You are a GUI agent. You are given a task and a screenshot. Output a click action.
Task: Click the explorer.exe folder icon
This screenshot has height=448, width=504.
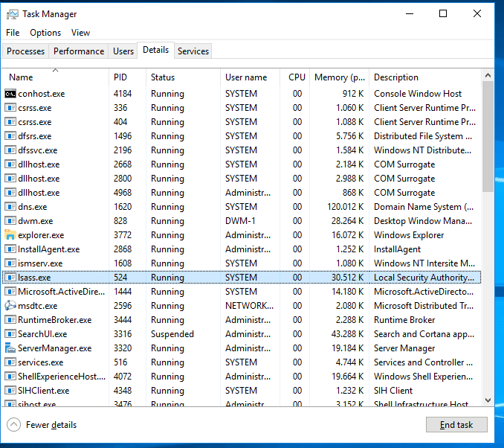10,235
